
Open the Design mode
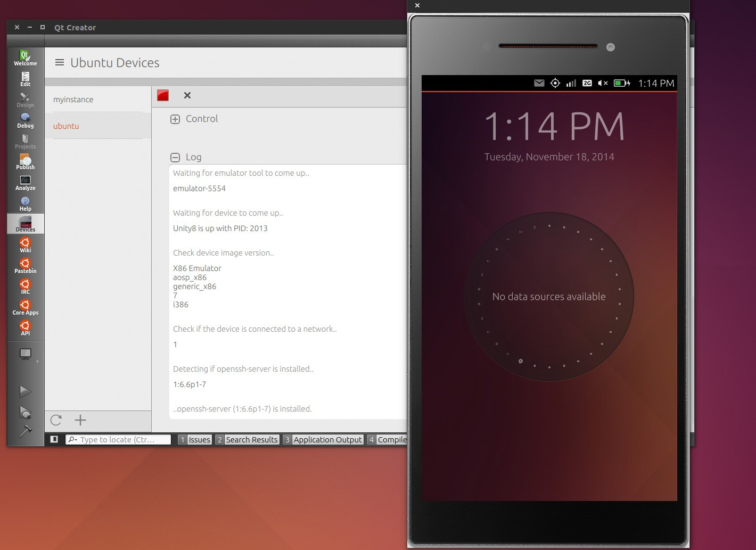[25, 100]
